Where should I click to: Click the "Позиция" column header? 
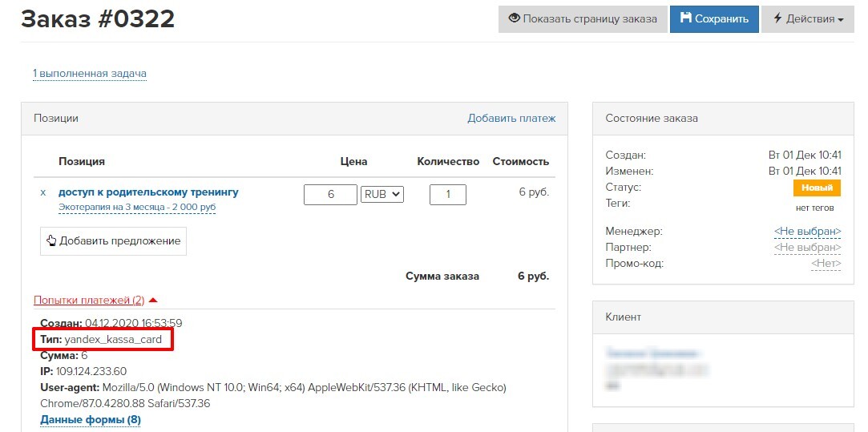click(82, 162)
